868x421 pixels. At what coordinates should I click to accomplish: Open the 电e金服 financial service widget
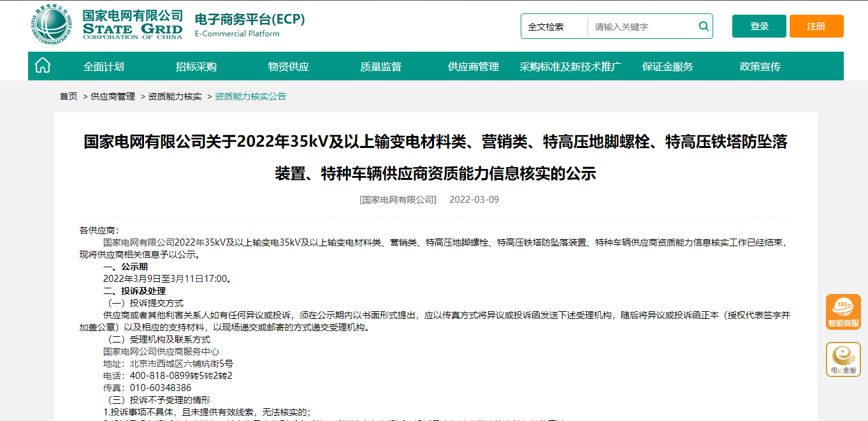coord(843,360)
